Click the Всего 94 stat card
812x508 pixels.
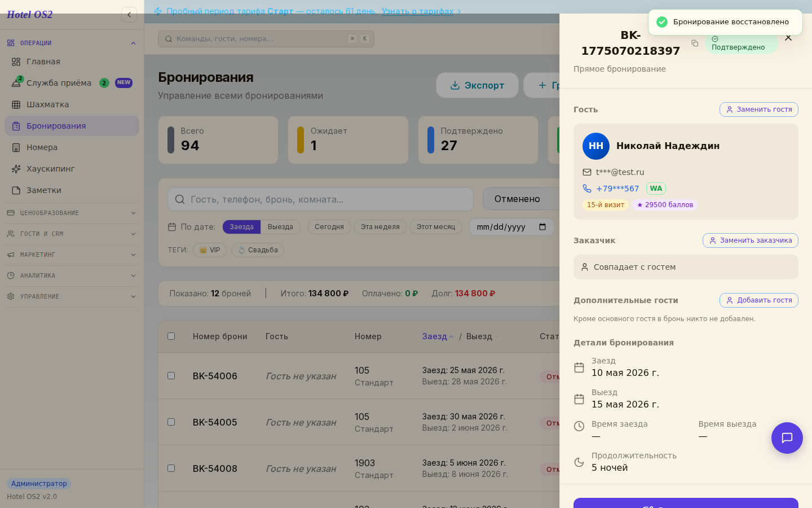click(x=218, y=140)
